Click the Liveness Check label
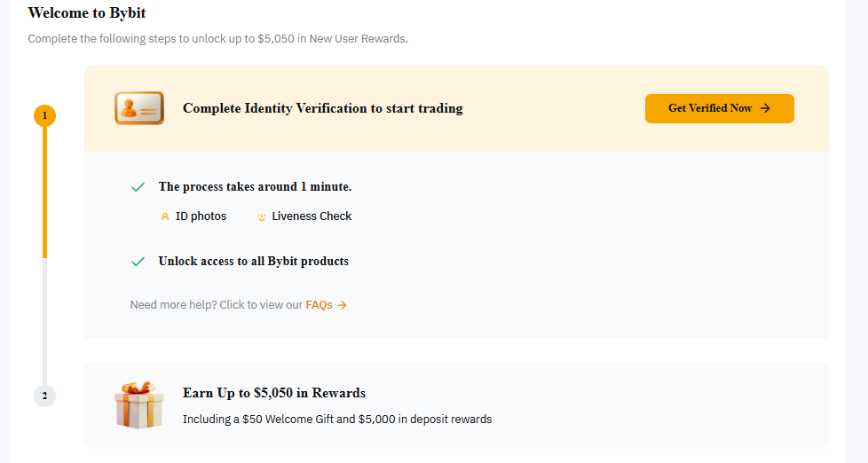The image size is (868, 463). [312, 216]
